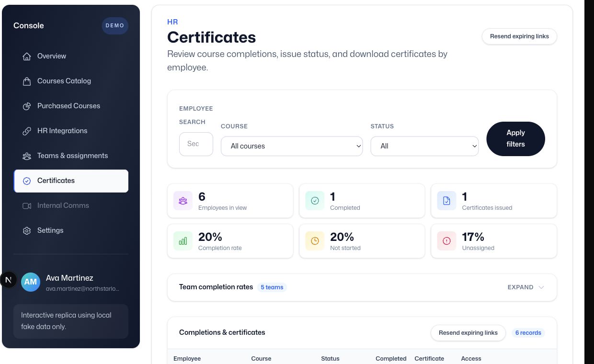Click the Certificate column header
Screen dimensions: 594x364
click(x=429, y=358)
